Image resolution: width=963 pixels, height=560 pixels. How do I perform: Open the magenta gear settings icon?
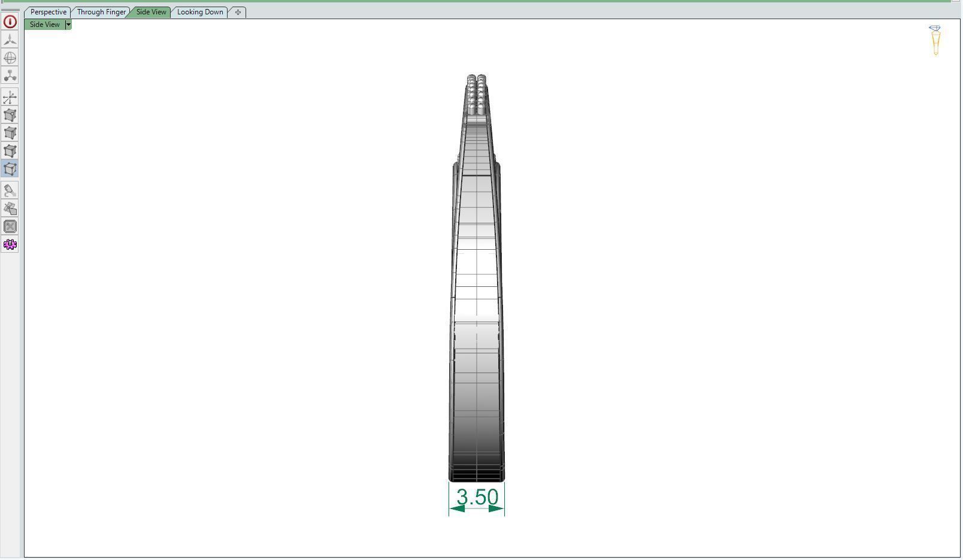(x=10, y=244)
